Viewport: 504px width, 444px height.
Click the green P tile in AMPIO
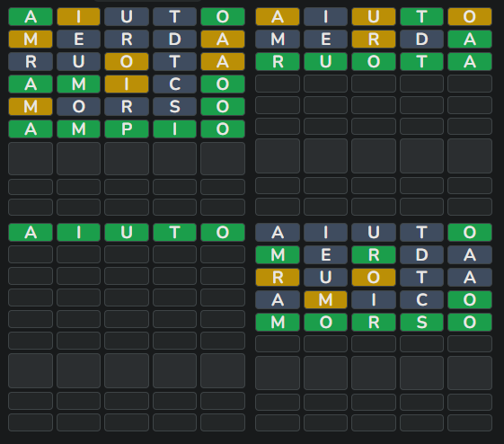127,129
